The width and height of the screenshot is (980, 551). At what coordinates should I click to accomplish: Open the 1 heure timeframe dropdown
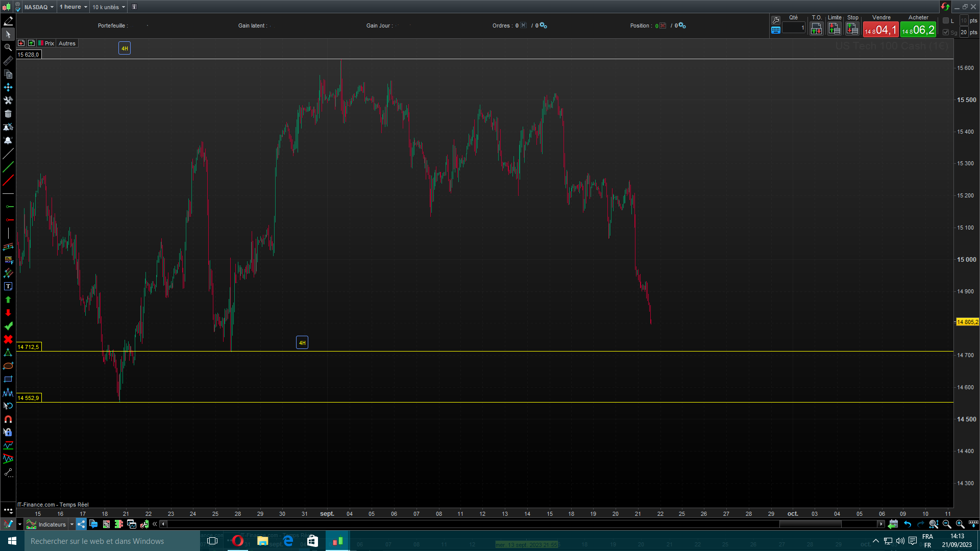pos(73,7)
